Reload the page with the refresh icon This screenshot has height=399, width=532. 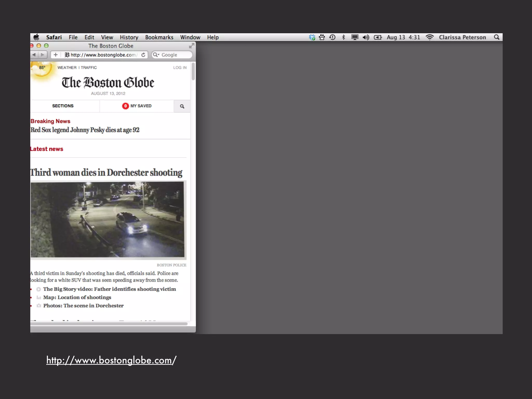(143, 55)
